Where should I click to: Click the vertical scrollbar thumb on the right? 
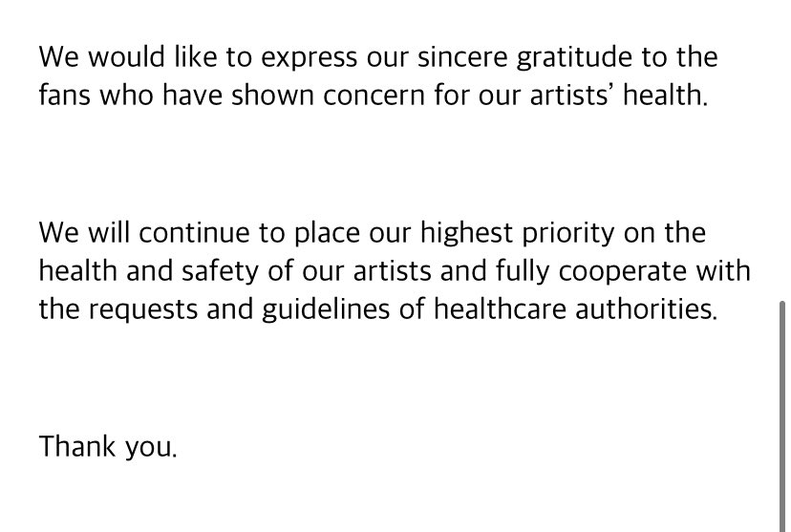[781, 416]
